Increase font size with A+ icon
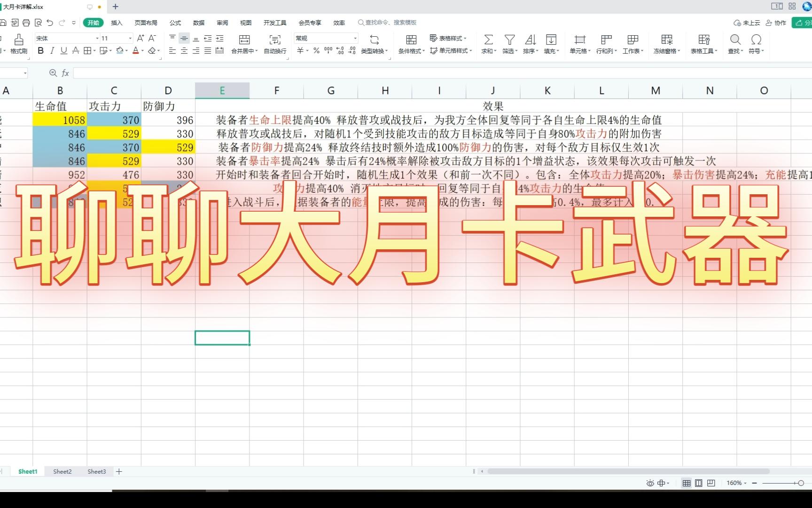Image resolution: width=812 pixels, height=508 pixels. pyautogui.click(x=141, y=38)
